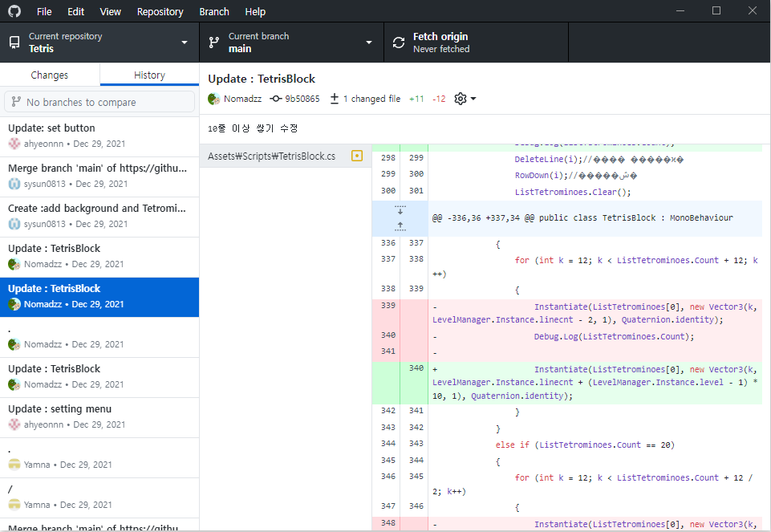
Task: Click the plus-minus diff icon
Action: [x=335, y=99]
